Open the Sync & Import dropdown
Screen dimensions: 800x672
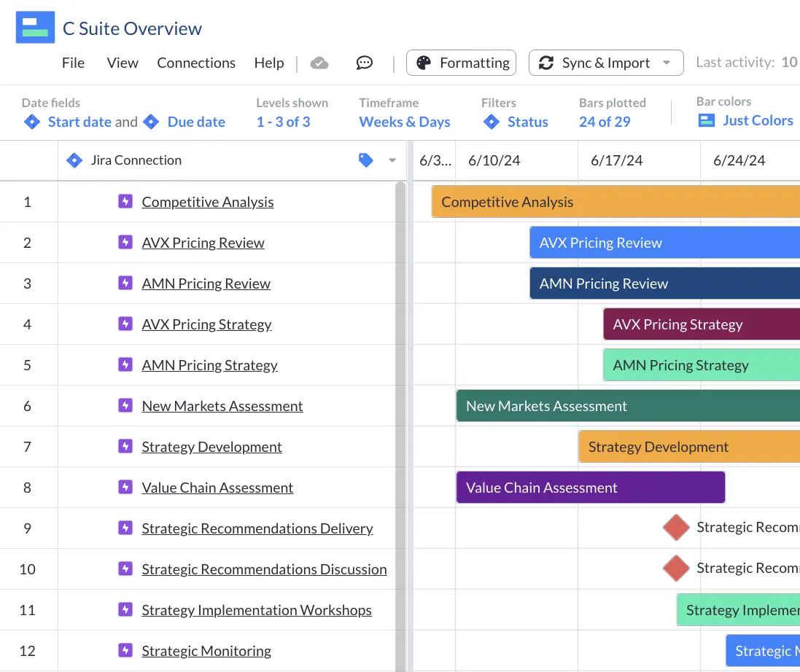(x=606, y=63)
